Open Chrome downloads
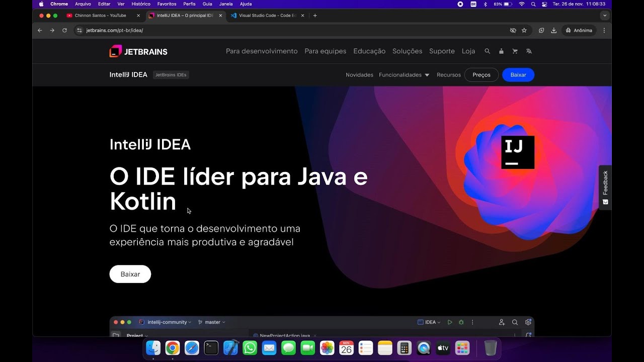644x362 pixels. tap(553, 30)
